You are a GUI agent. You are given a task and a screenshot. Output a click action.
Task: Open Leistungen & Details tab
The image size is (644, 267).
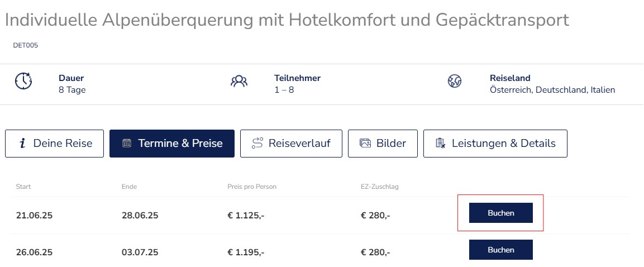(495, 144)
